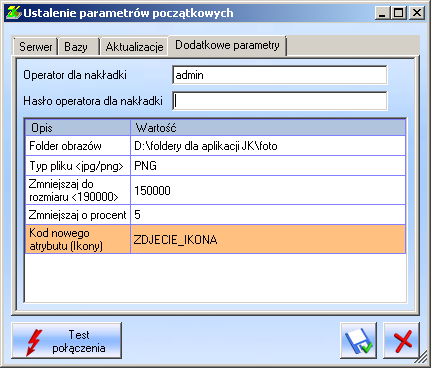The image size is (432, 368).
Task: Run the Test połączenia connection test
Action: click(67, 341)
